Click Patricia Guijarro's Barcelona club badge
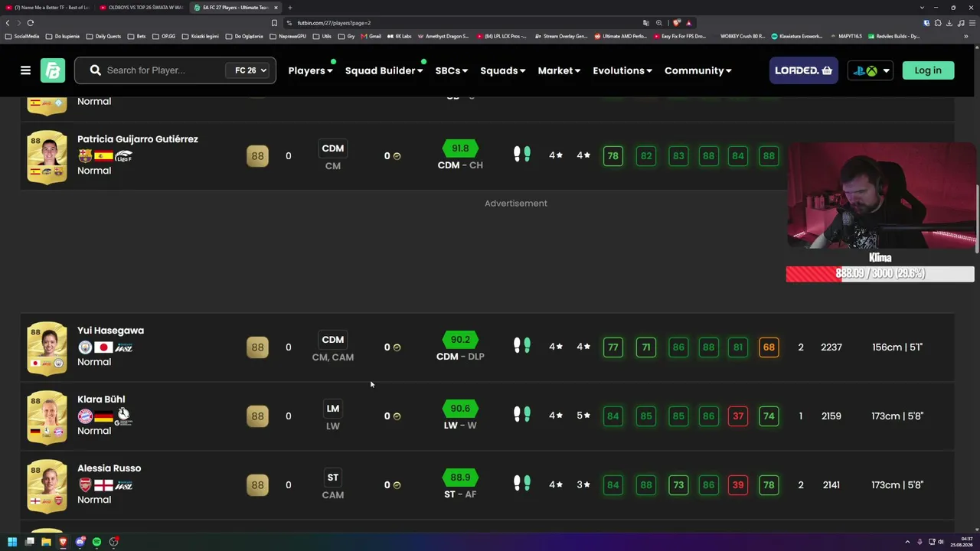980x551 pixels. (x=85, y=156)
